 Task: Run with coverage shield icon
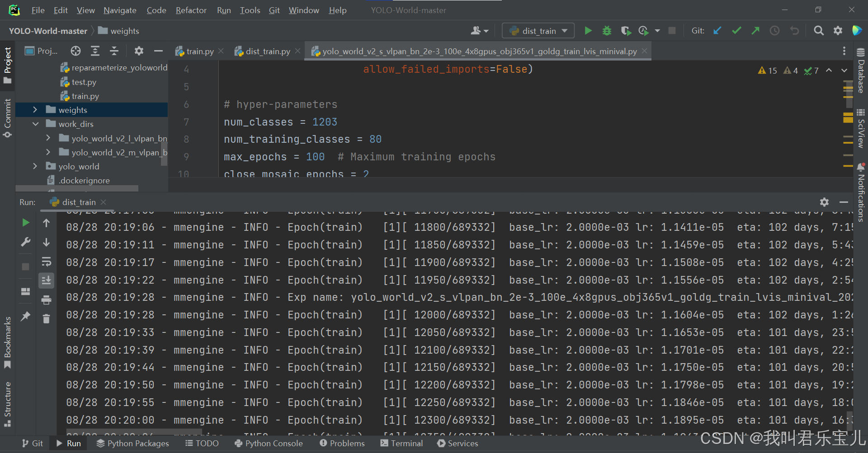click(626, 31)
